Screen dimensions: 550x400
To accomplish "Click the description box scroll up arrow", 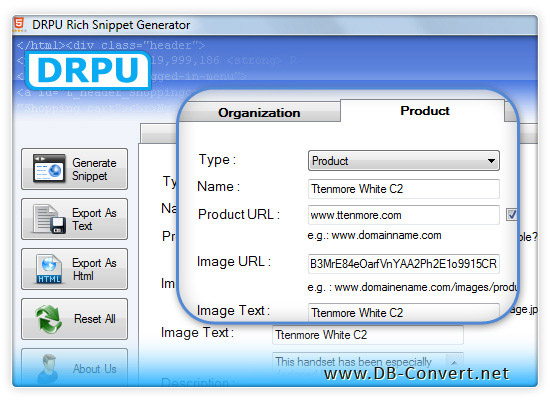I will pyautogui.click(x=454, y=362).
